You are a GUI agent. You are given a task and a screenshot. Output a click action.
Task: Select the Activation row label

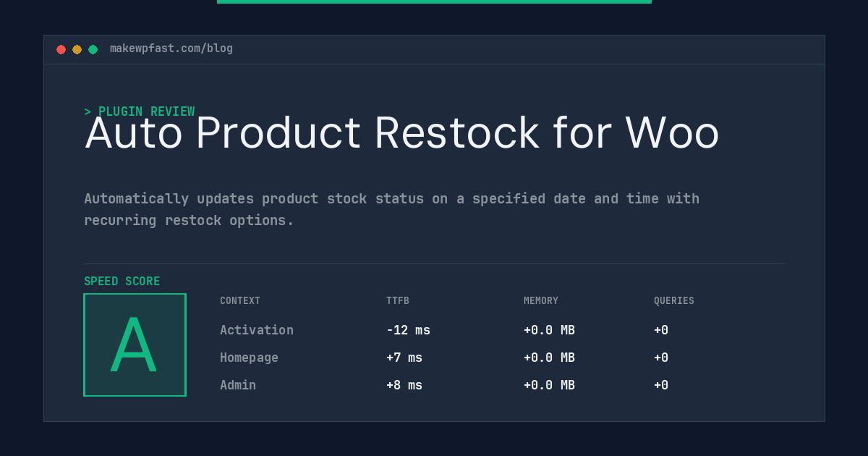click(257, 330)
